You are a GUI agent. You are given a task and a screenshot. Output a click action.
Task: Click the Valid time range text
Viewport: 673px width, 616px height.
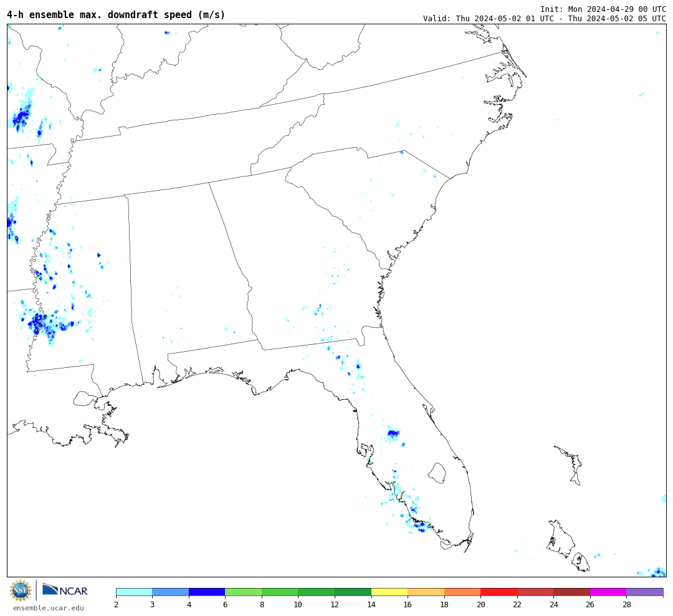tap(545, 19)
